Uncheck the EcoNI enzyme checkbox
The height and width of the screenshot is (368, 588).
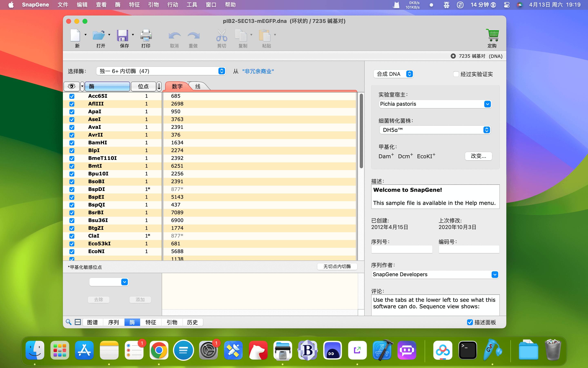(72, 252)
